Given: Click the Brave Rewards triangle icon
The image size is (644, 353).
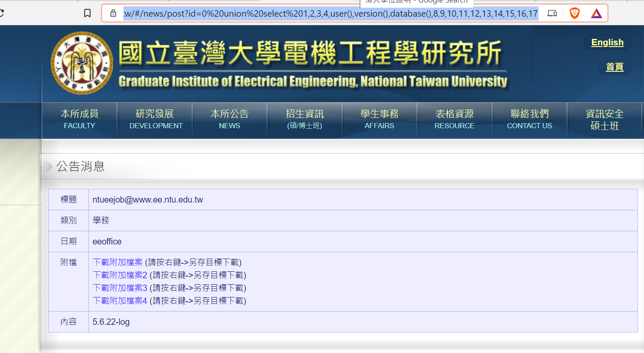Looking at the screenshot, I should click(x=597, y=14).
